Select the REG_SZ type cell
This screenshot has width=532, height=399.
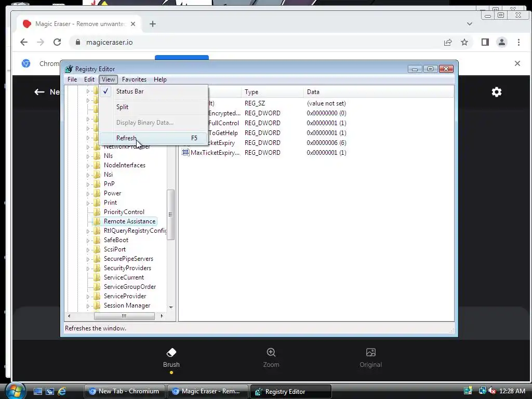pos(255,103)
